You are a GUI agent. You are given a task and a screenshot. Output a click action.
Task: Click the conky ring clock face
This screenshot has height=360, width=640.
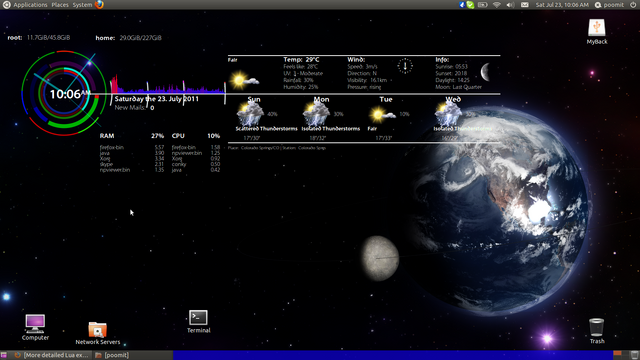(63, 93)
